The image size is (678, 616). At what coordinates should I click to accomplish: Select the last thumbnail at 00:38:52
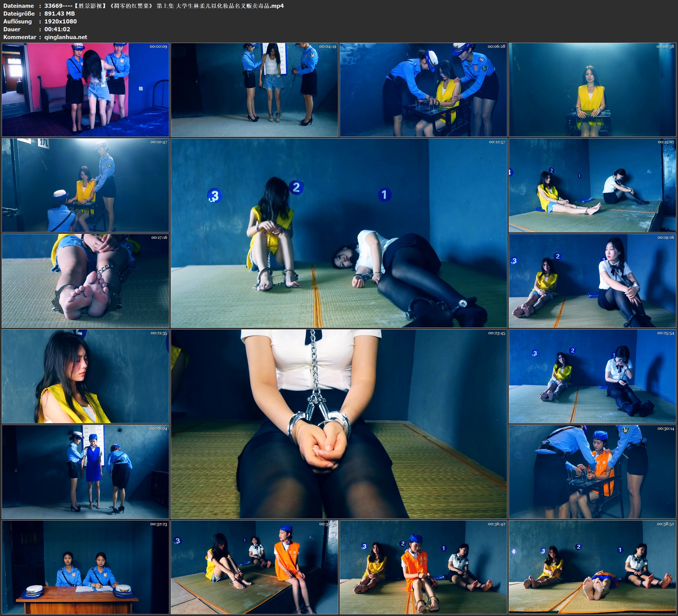[x=592, y=567]
